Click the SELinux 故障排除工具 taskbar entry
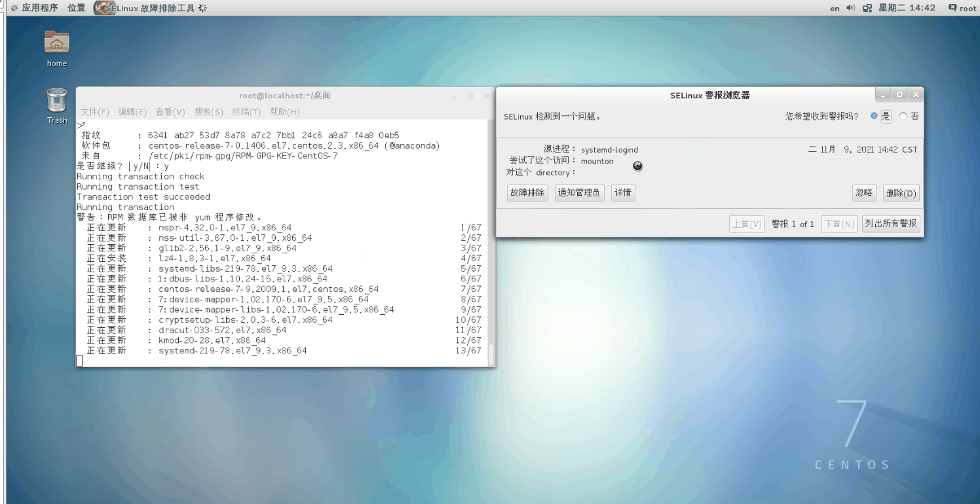This screenshot has width=980, height=504. coord(150,8)
